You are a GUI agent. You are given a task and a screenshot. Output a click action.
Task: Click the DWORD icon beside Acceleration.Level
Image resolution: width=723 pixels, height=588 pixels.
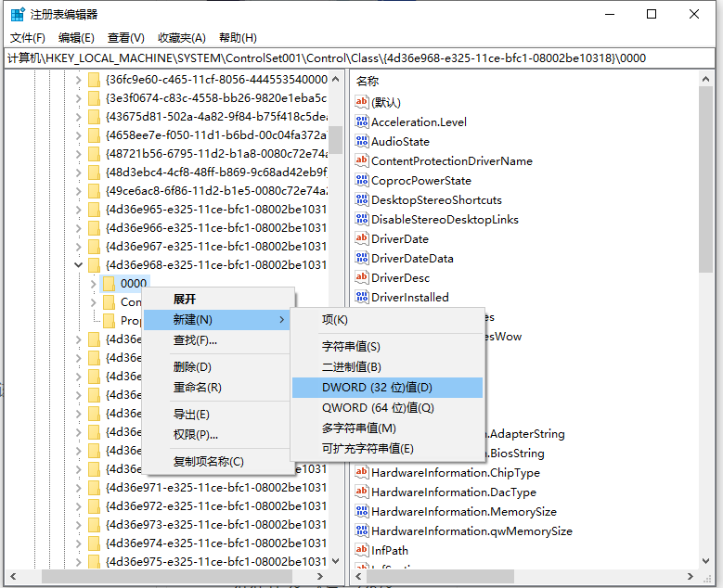tap(362, 121)
